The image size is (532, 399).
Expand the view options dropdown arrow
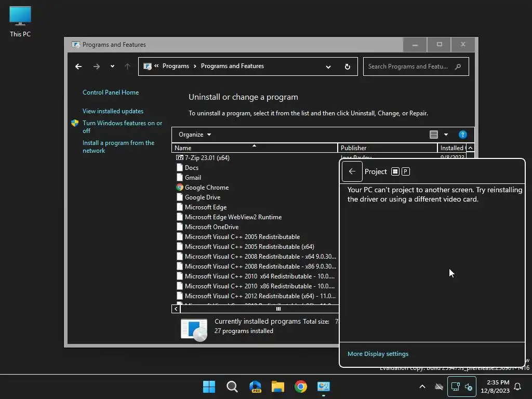pyautogui.click(x=446, y=135)
